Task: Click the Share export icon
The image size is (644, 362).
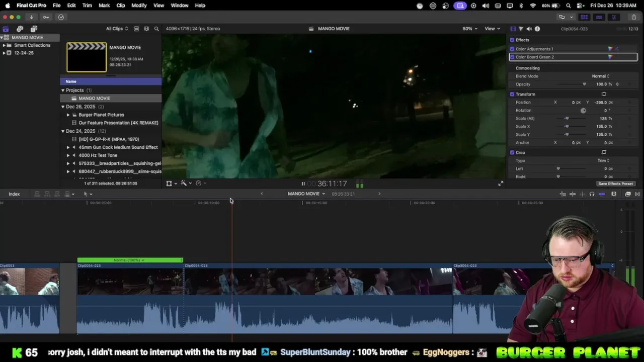Action: (x=633, y=17)
